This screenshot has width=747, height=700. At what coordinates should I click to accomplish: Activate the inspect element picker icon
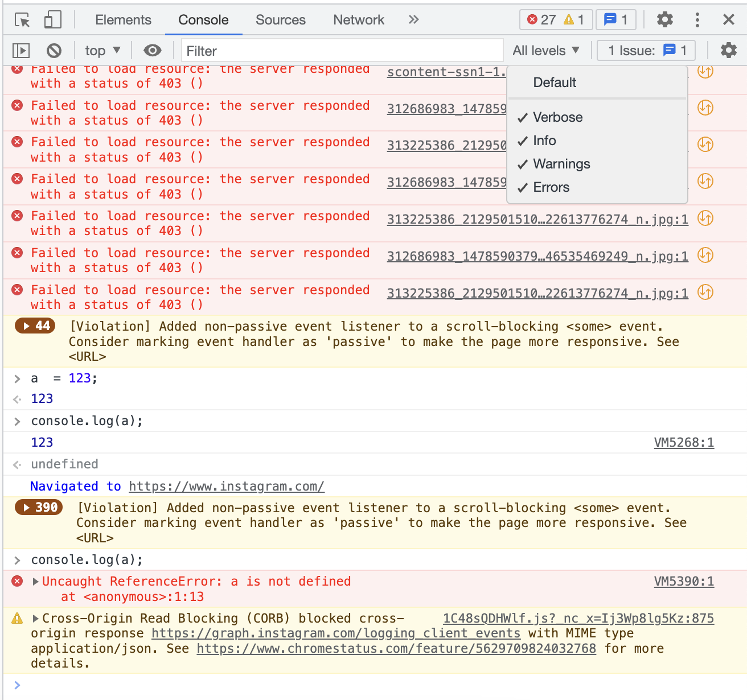click(x=22, y=20)
